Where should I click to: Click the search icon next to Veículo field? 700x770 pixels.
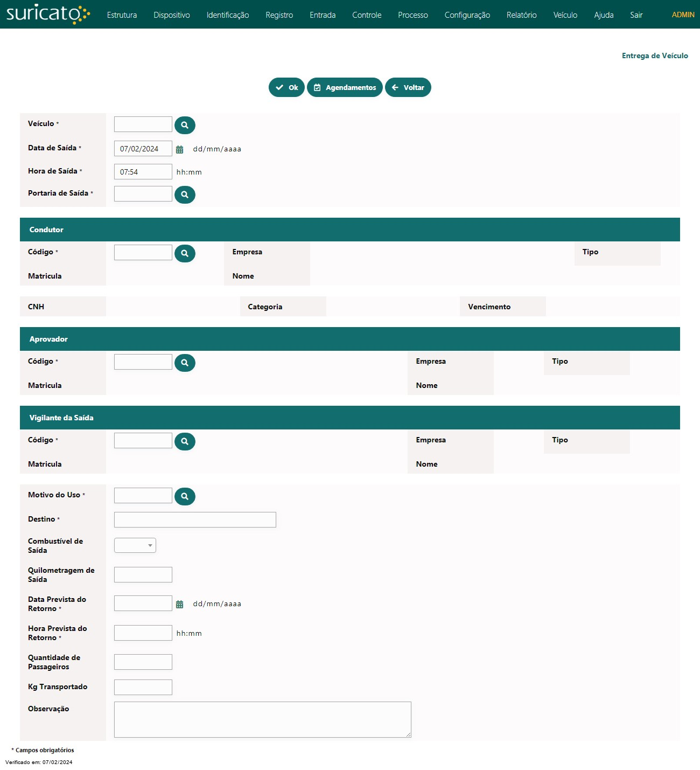pyautogui.click(x=185, y=125)
